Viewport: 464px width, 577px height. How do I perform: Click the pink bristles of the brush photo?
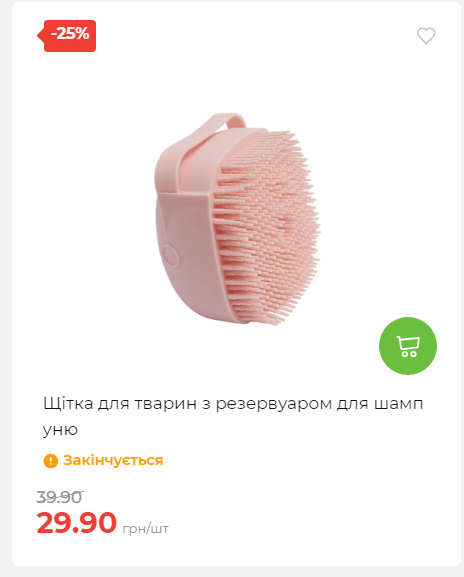(266, 226)
